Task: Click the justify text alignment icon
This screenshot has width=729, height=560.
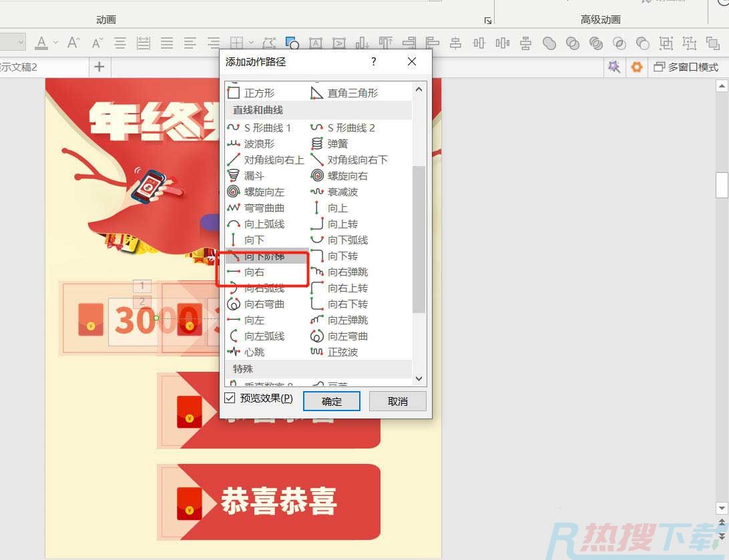Action: click(x=166, y=43)
